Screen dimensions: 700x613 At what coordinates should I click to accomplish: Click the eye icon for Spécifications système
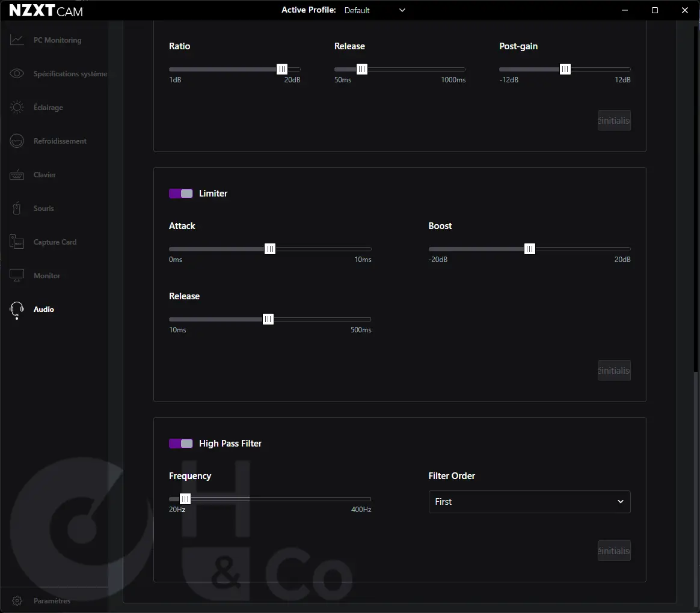pos(17,73)
